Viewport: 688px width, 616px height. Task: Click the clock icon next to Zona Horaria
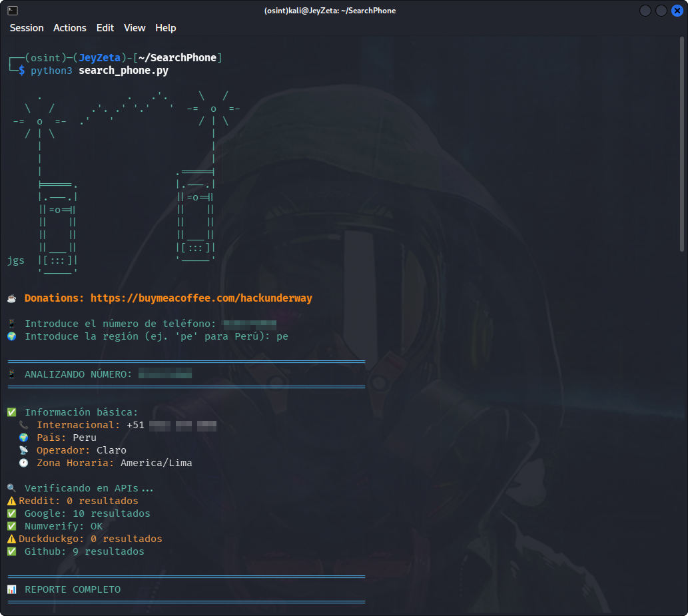[x=24, y=463]
